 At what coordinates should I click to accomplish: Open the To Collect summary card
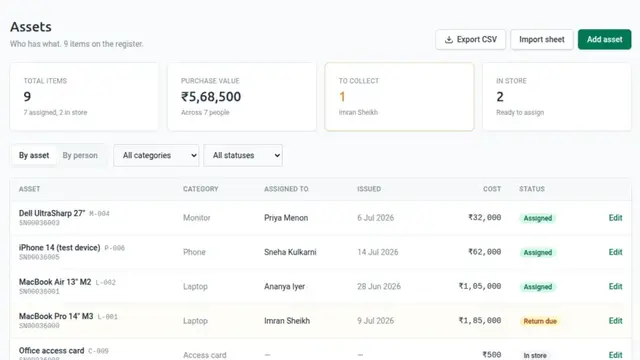click(400, 97)
